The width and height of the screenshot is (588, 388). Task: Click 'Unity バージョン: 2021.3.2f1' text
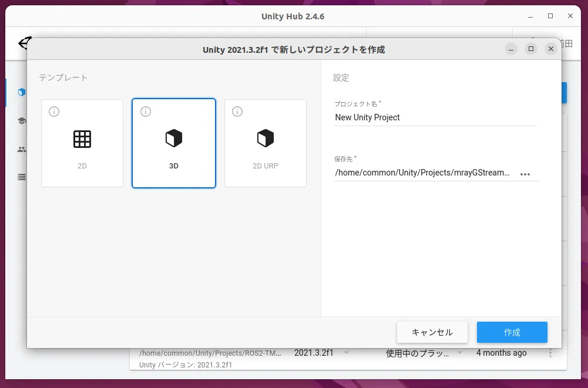186,365
